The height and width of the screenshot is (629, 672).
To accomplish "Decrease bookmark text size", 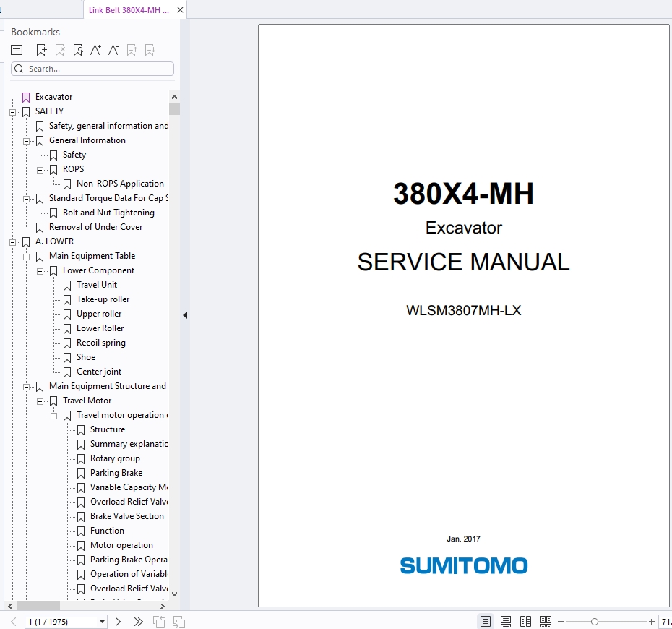I will pos(113,50).
